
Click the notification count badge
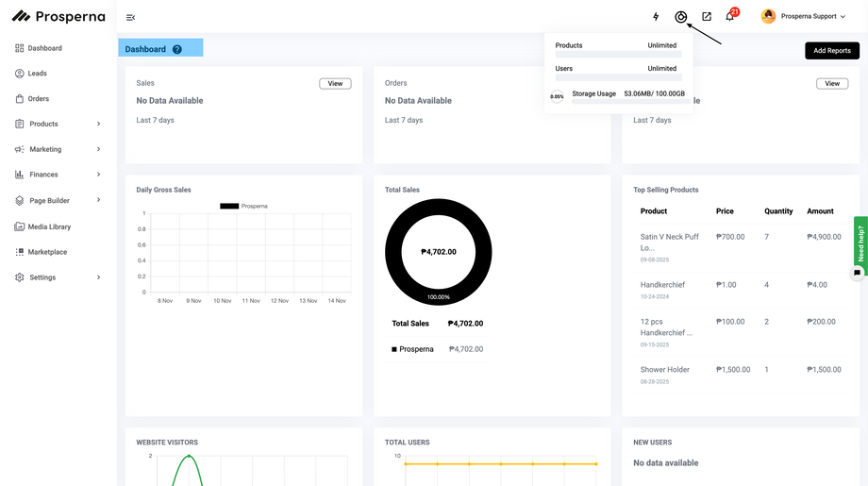[x=735, y=11]
